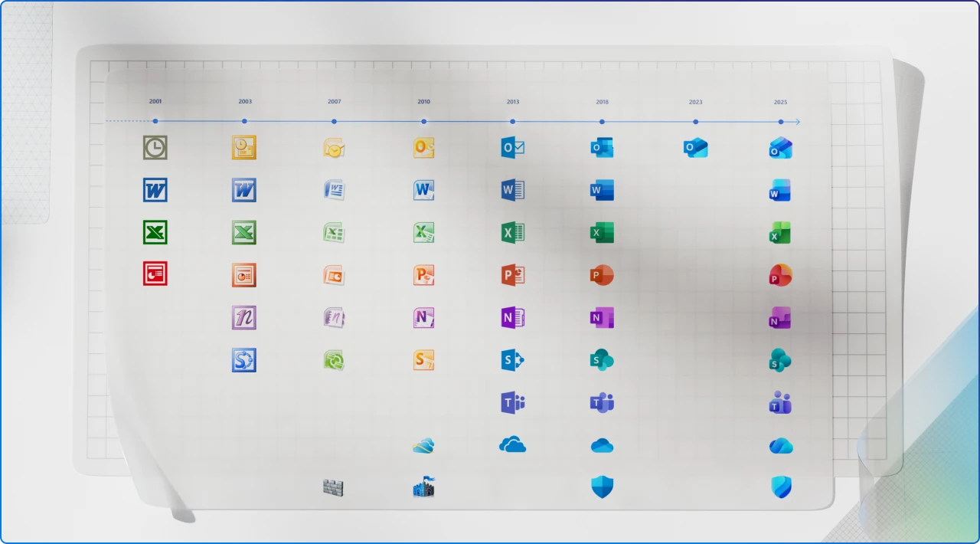980x544 pixels.
Task: Select the 2007 OneNote icon
Action: coord(334,317)
